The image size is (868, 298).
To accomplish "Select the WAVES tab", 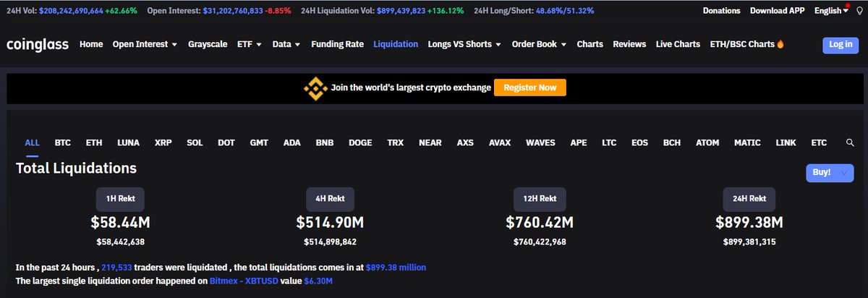I will pos(540,143).
